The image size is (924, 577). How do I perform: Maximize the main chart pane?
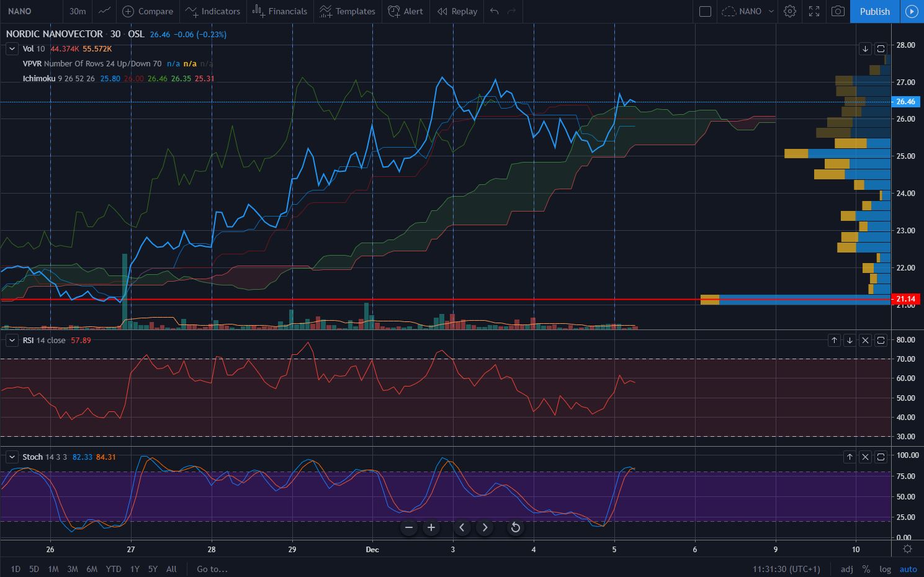point(881,48)
